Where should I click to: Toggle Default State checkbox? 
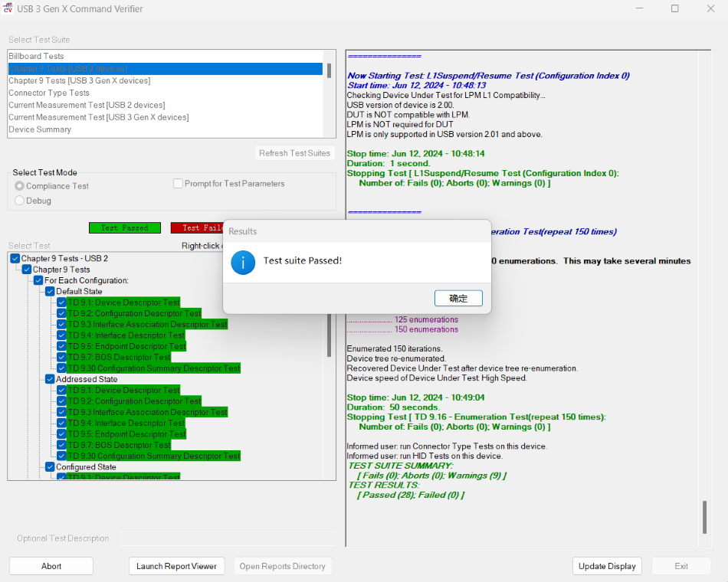click(50, 292)
